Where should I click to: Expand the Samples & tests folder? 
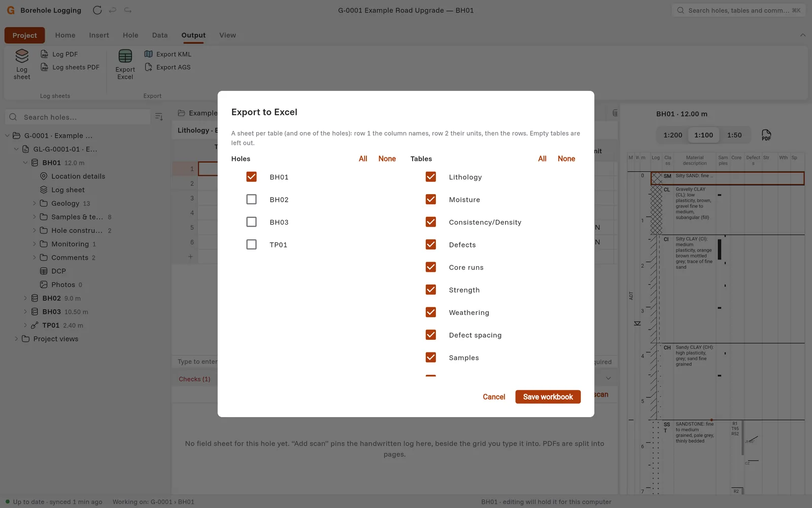35,217
